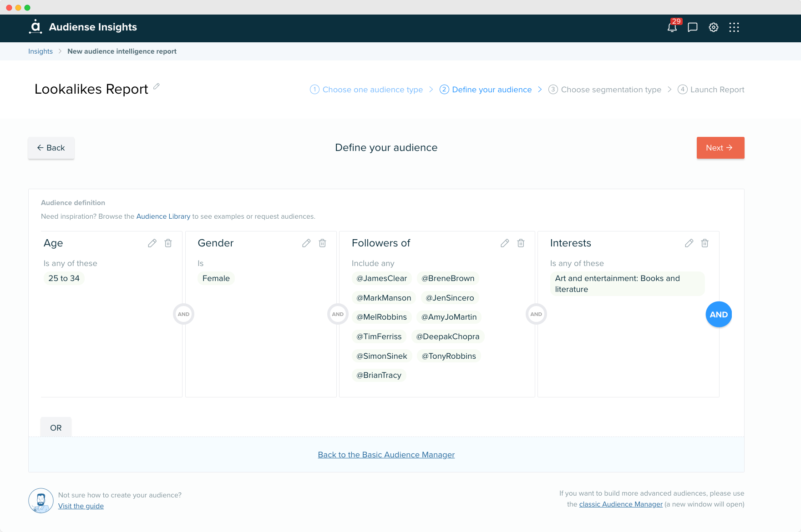The width and height of the screenshot is (801, 532).
Task: Click the @TimFerriss follower tag
Action: (379, 336)
